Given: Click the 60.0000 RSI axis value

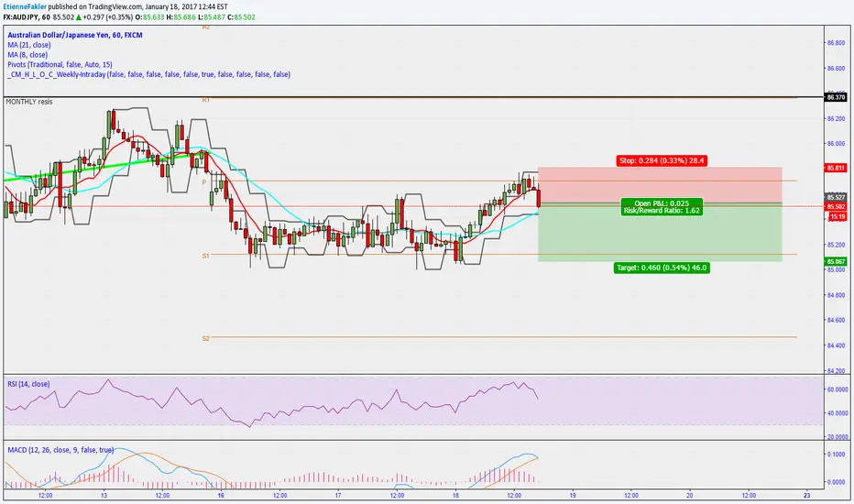Looking at the screenshot, I should tap(838, 389).
